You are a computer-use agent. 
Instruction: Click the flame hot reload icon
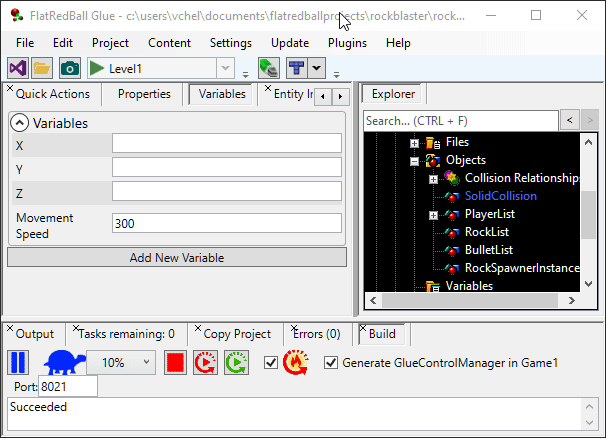(297, 362)
